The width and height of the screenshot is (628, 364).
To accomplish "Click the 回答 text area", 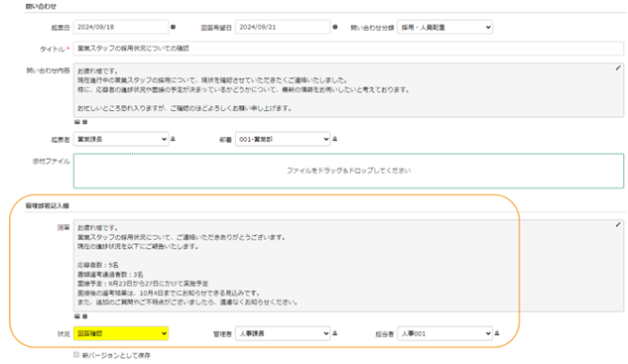I will click(348, 266).
